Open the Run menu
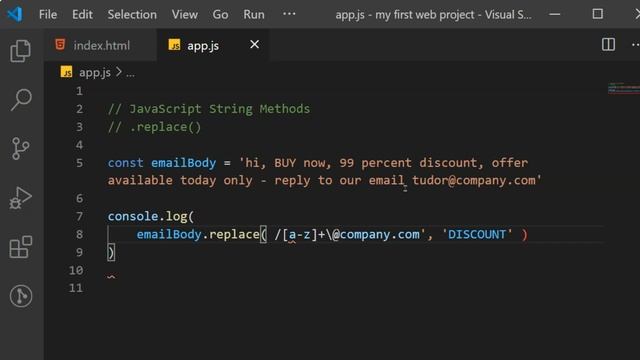Image resolution: width=640 pixels, height=360 pixels. pyautogui.click(x=254, y=15)
